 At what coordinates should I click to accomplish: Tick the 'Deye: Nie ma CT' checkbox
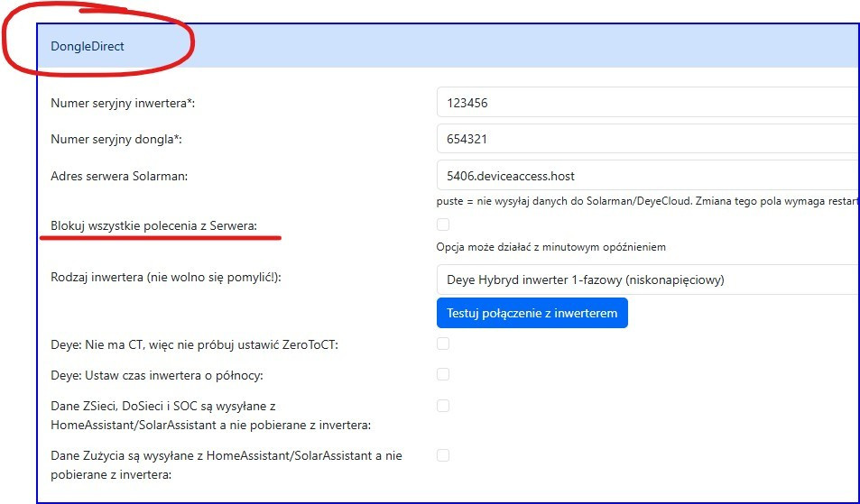click(443, 344)
